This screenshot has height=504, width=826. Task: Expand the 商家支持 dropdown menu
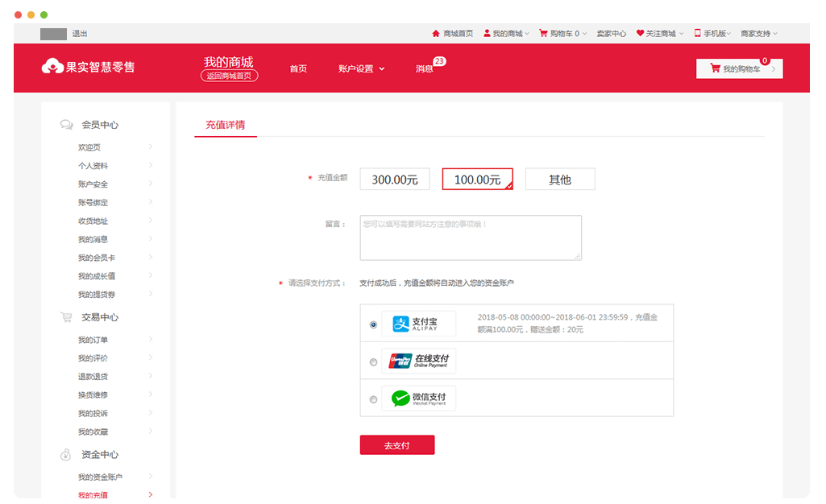[x=756, y=33]
